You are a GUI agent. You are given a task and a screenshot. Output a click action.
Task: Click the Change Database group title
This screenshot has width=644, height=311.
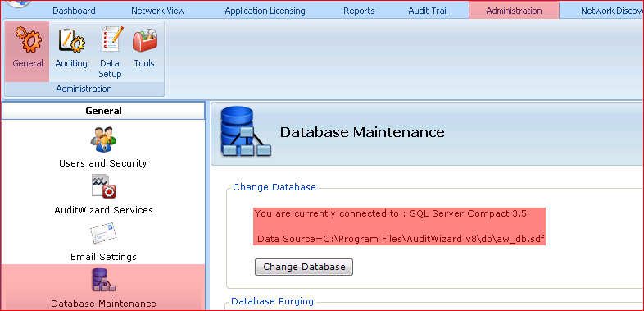pos(274,187)
